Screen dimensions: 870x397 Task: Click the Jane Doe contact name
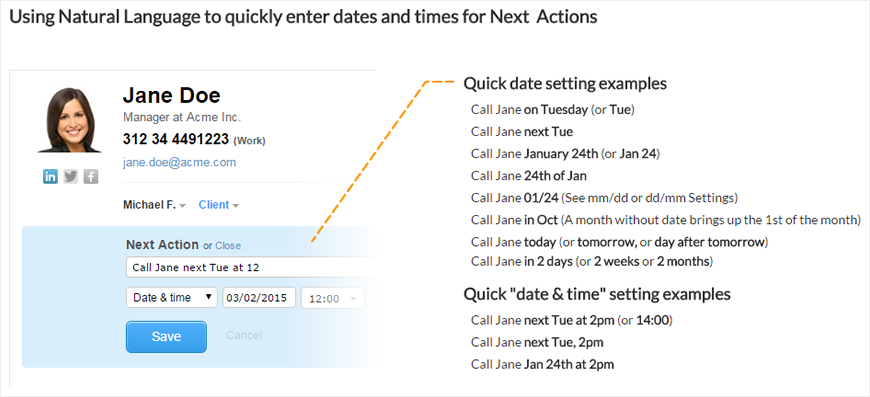tap(171, 95)
